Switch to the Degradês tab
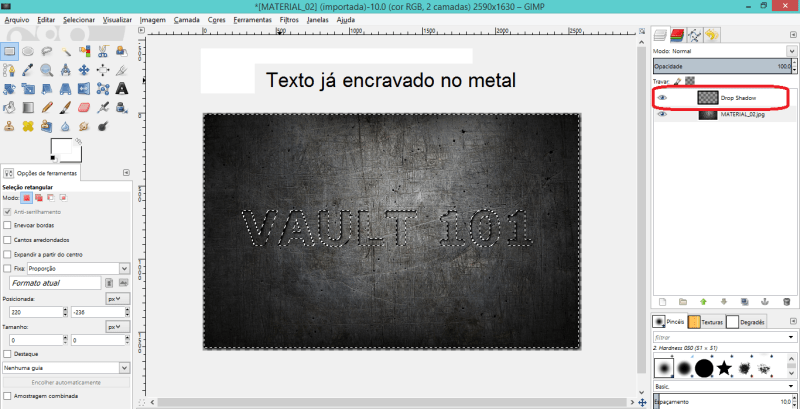This screenshot has height=409, width=800. (746, 322)
